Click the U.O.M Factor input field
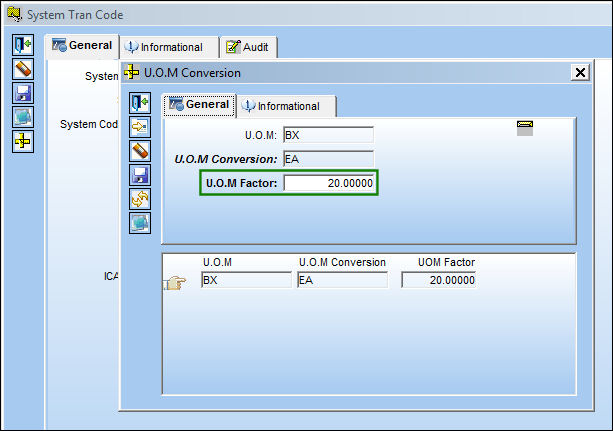Viewport: 613px width, 431px height. [329, 183]
